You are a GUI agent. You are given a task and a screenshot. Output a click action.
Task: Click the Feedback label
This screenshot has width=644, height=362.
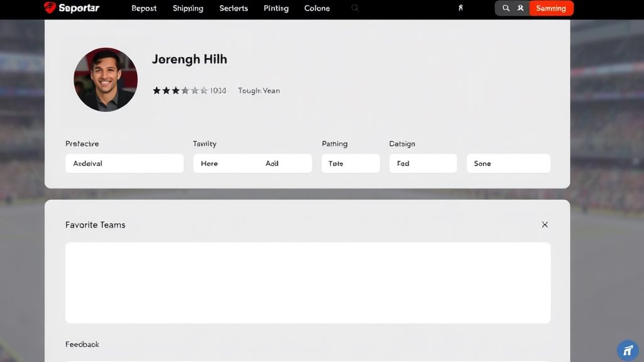tap(82, 344)
